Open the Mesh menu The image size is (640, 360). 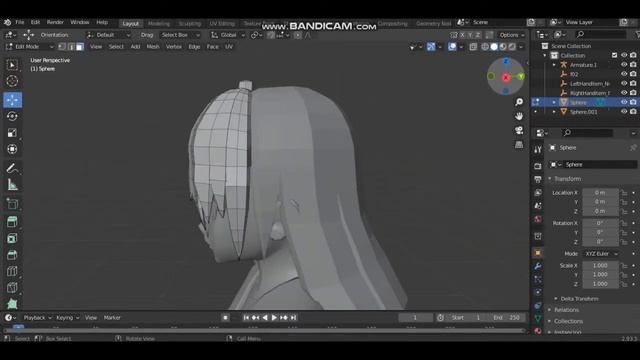153,47
